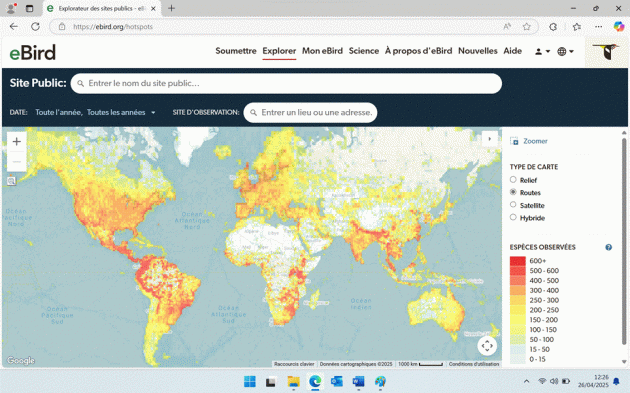Click the 150 - 200 yellow legend swatch
This screenshot has width=630, height=393.
tap(518, 320)
